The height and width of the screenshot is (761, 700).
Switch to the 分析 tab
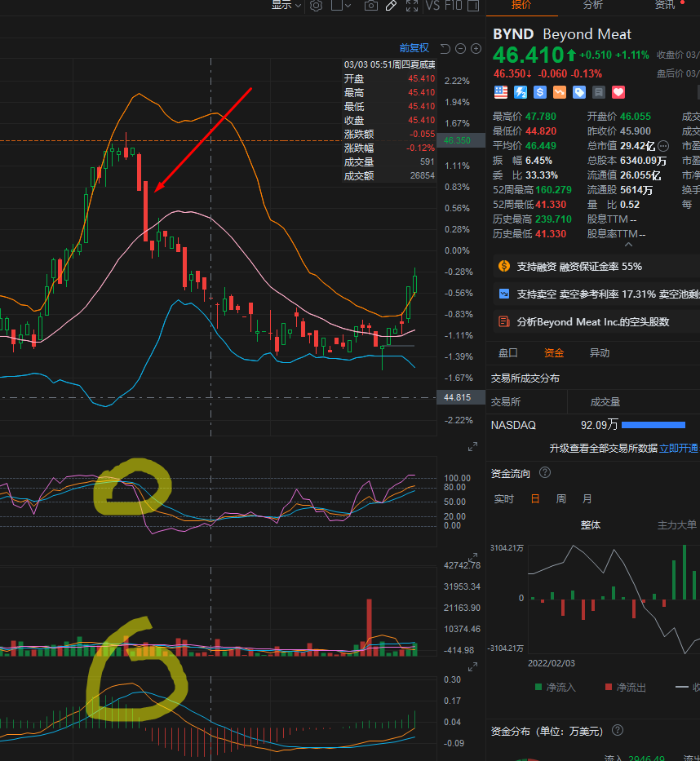593,5
